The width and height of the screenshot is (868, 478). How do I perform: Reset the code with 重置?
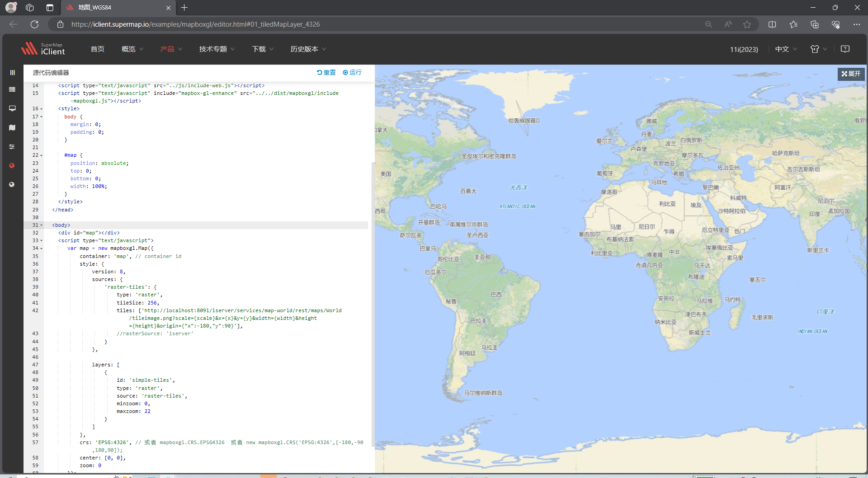click(x=326, y=72)
